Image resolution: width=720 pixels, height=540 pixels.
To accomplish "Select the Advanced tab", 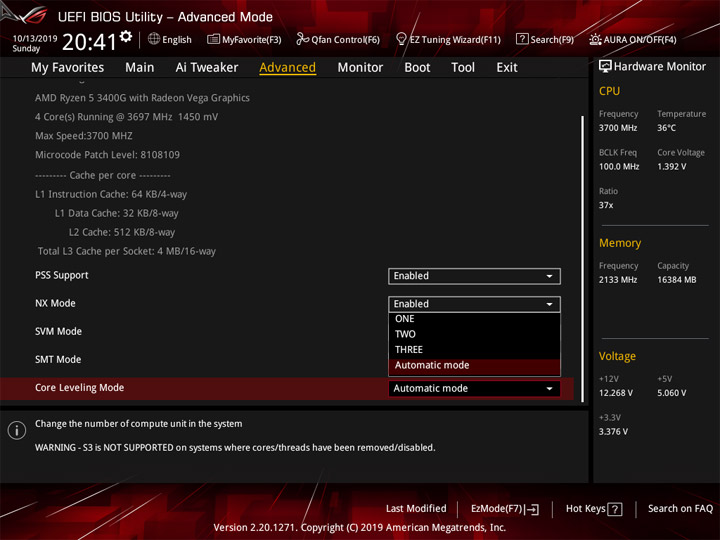I will tap(287, 68).
